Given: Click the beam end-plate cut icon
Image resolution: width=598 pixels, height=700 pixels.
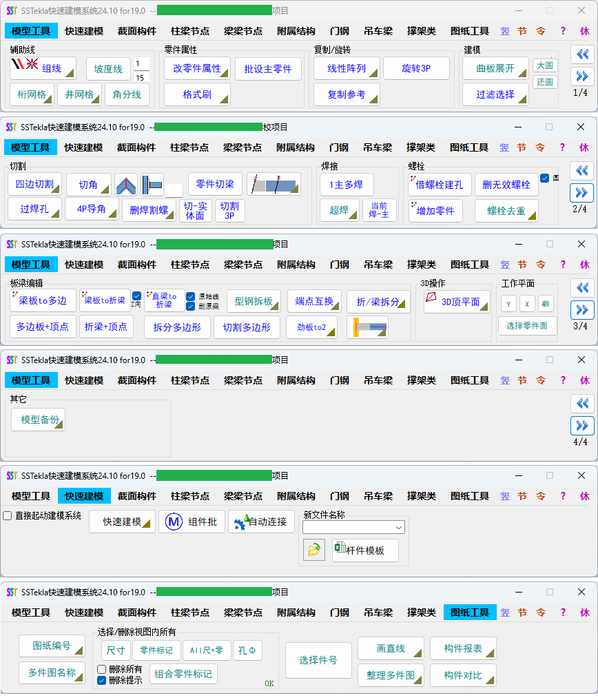Looking at the screenshot, I should coord(152,185).
